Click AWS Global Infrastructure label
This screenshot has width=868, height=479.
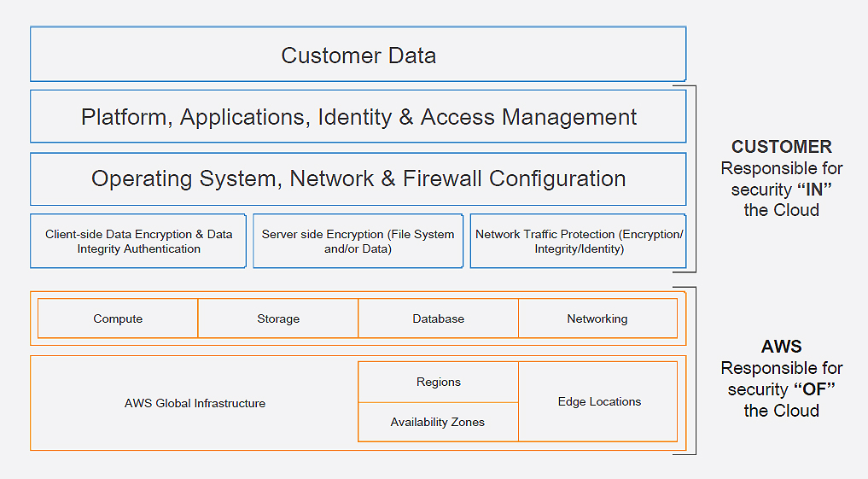[195, 403]
